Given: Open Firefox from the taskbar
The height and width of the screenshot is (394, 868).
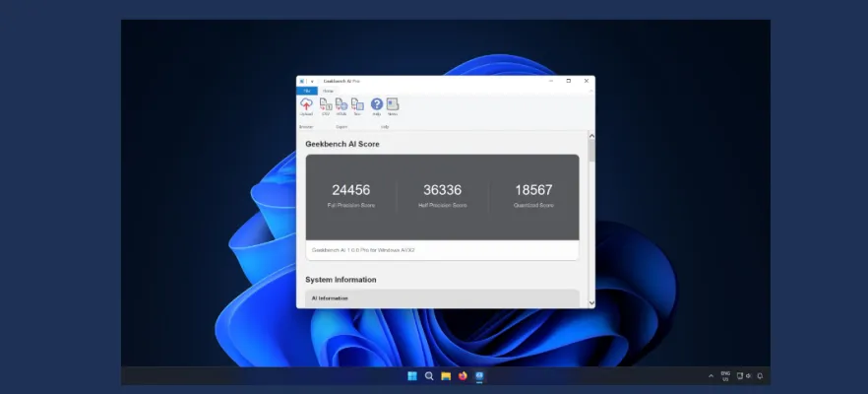Looking at the screenshot, I should (463, 376).
